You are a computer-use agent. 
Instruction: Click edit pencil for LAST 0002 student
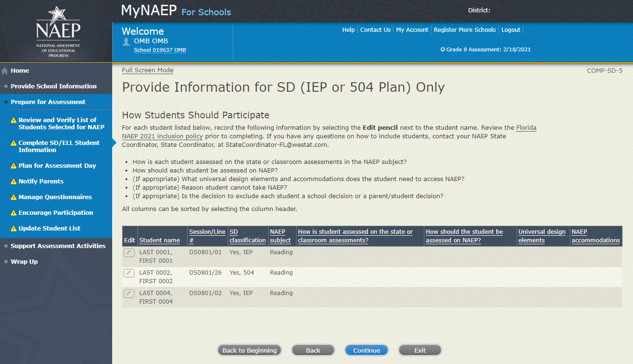pos(129,273)
